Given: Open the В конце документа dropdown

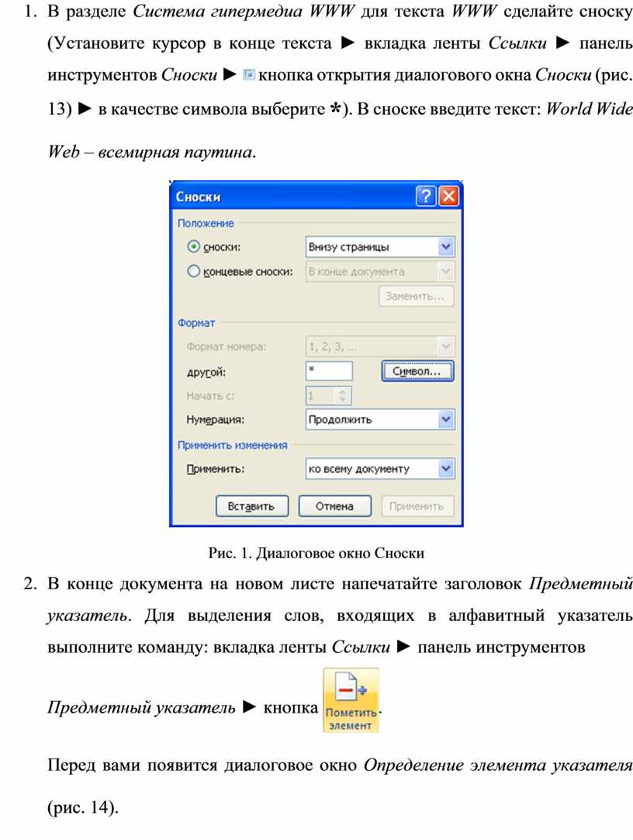Looking at the screenshot, I should (x=380, y=271).
